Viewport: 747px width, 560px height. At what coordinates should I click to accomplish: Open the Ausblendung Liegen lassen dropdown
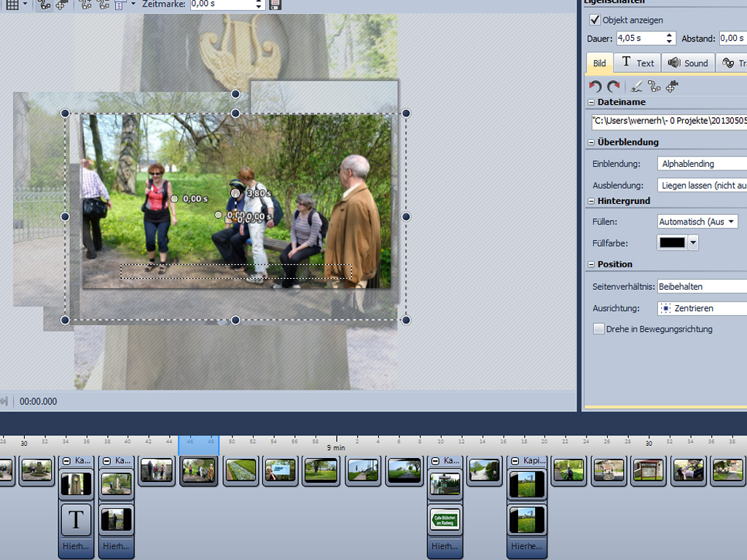[x=703, y=185]
